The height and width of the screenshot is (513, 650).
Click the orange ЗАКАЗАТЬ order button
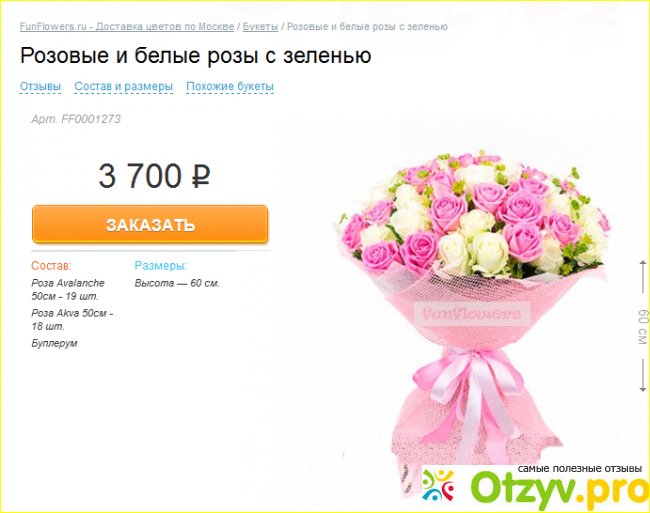pos(150,224)
